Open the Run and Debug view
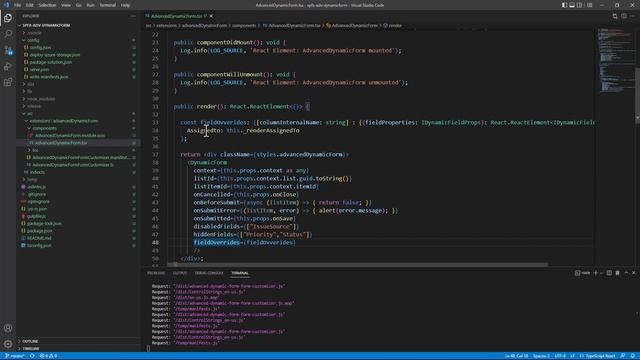The image size is (640, 360). click(8, 66)
